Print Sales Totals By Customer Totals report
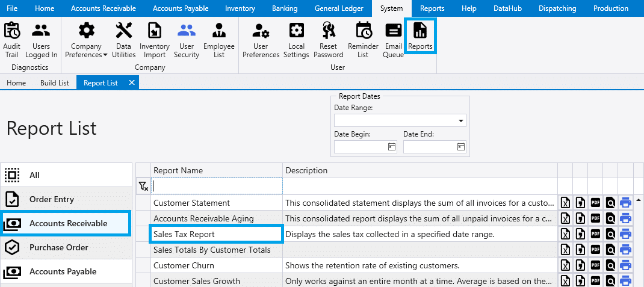 coord(625,250)
